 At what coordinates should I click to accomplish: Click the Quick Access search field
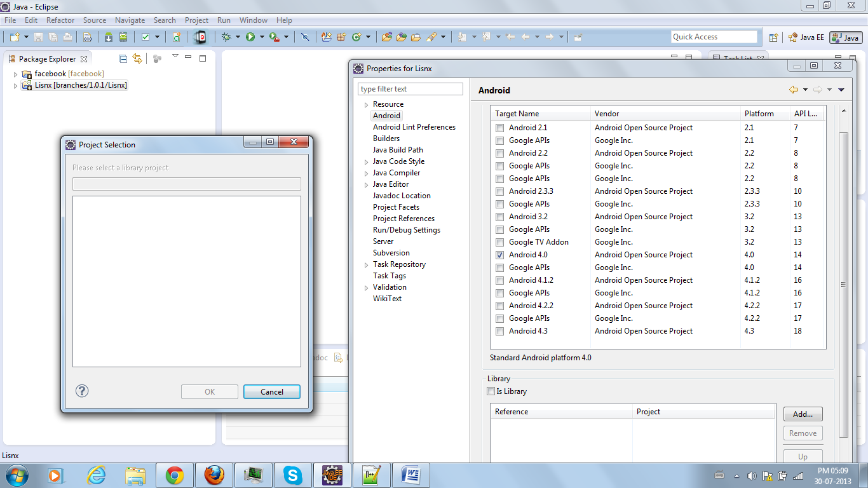pyautogui.click(x=714, y=37)
